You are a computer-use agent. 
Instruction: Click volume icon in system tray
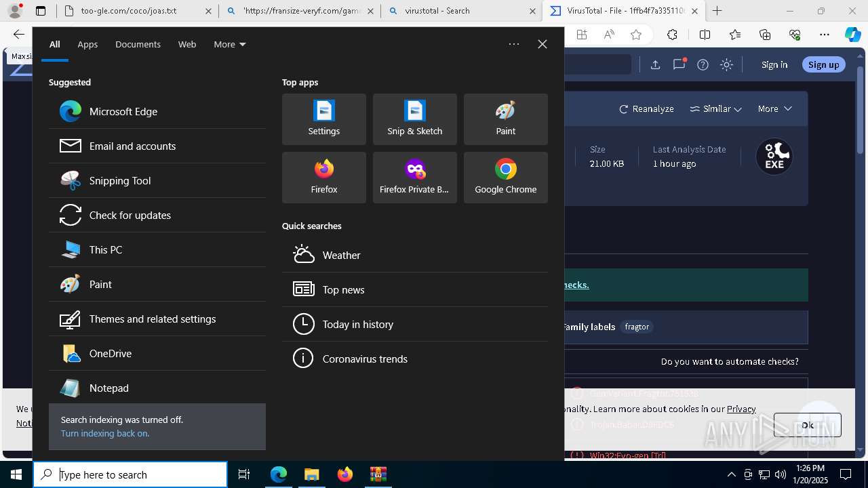pyautogui.click(x=780, y=474)
